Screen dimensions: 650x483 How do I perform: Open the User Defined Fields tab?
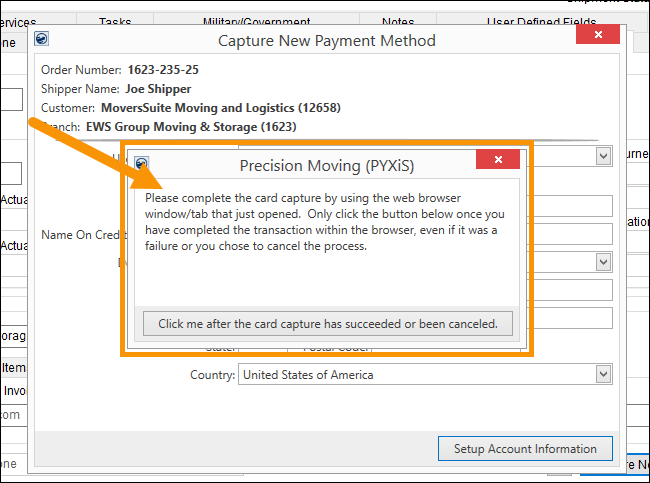pos(541,21)
